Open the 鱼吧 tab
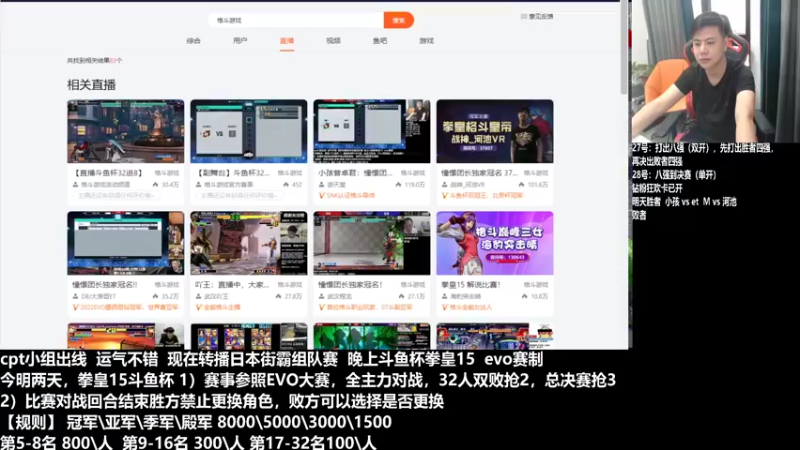 pos(380,41)
